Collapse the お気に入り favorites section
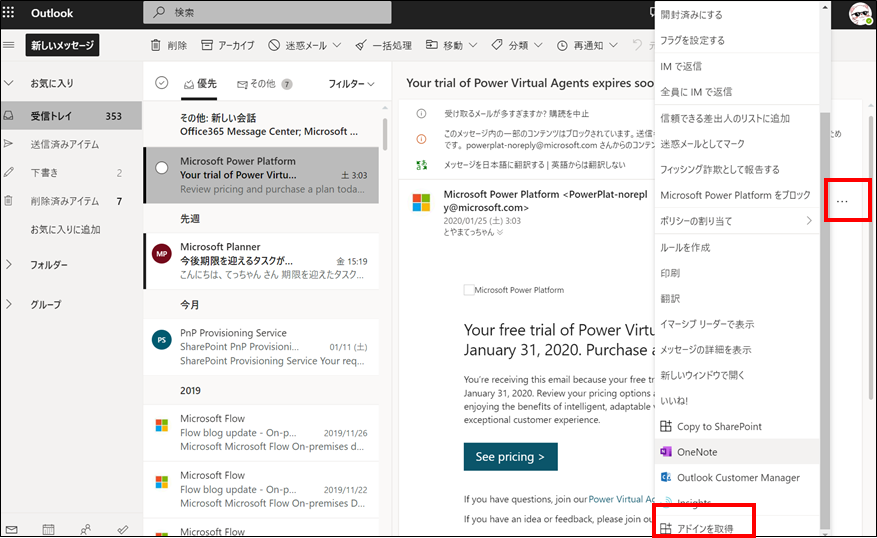Screen dimensions: 877x538 pyautogui.click(x=9, y=83)
